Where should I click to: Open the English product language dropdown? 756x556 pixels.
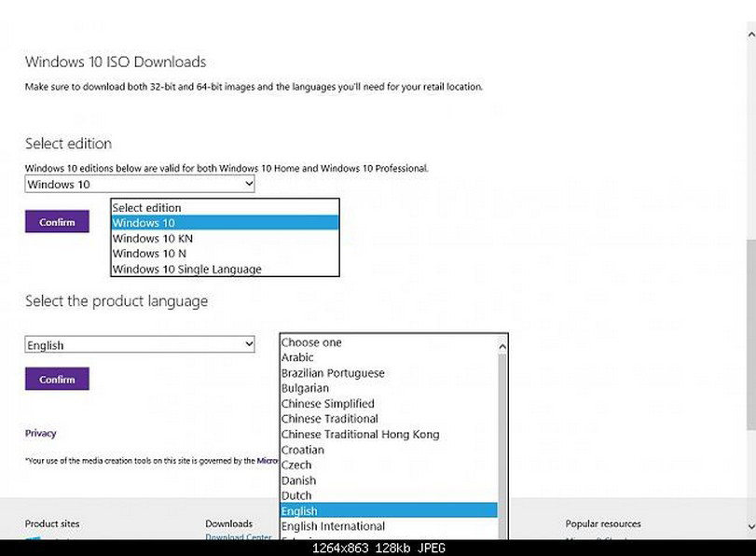[x=139, y=344]
